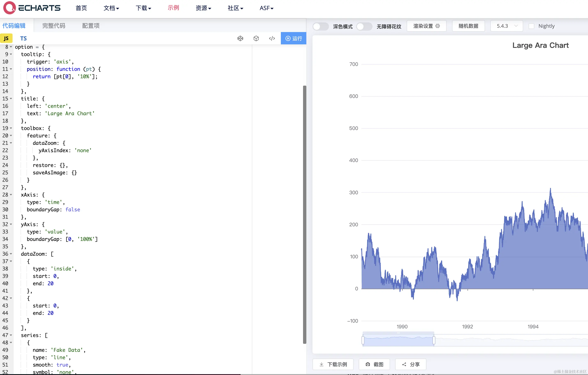Viewport: 588px width, 375px height.
Task: Open in CodePen icon
Action: click(240, 38)
